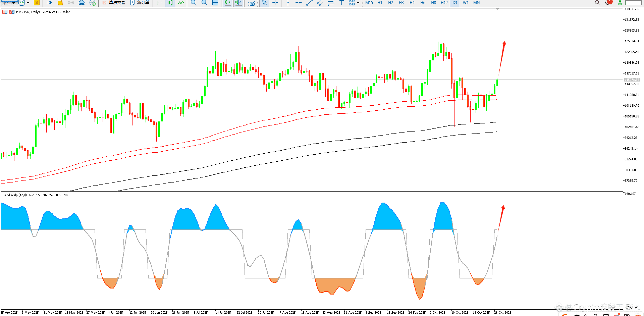Click the 87335.72 price axis label
The image size is (644, 316).
click(x=631, y=181)
